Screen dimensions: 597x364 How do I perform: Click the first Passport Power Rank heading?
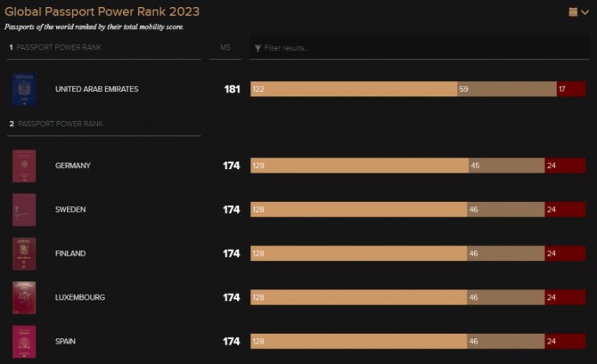point(55,47)
